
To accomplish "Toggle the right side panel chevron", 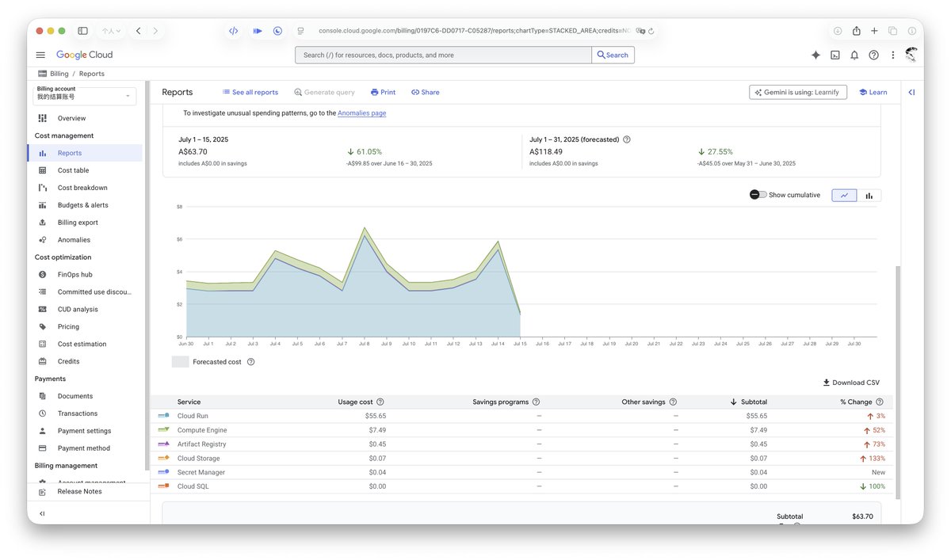I will click(911, 92).
